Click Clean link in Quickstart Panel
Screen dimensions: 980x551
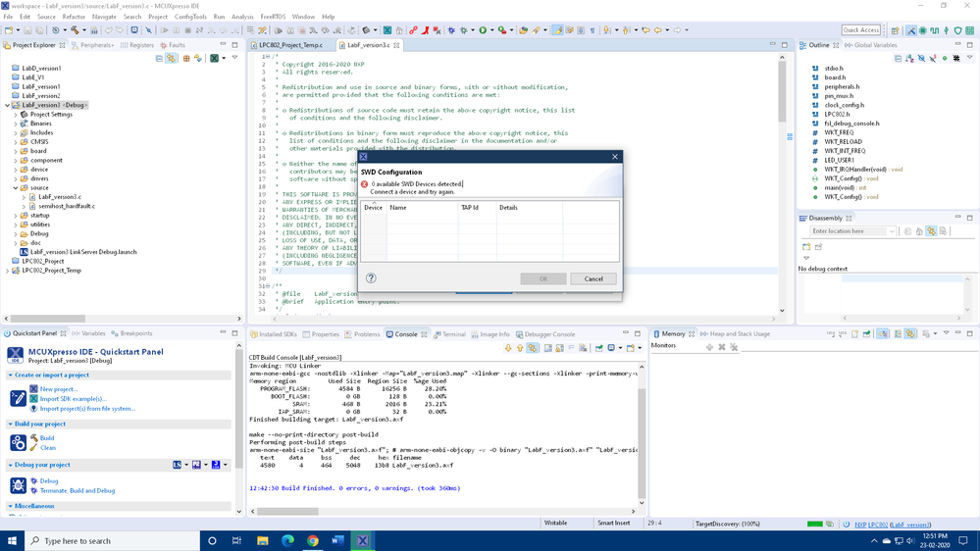tap(48, 447)
